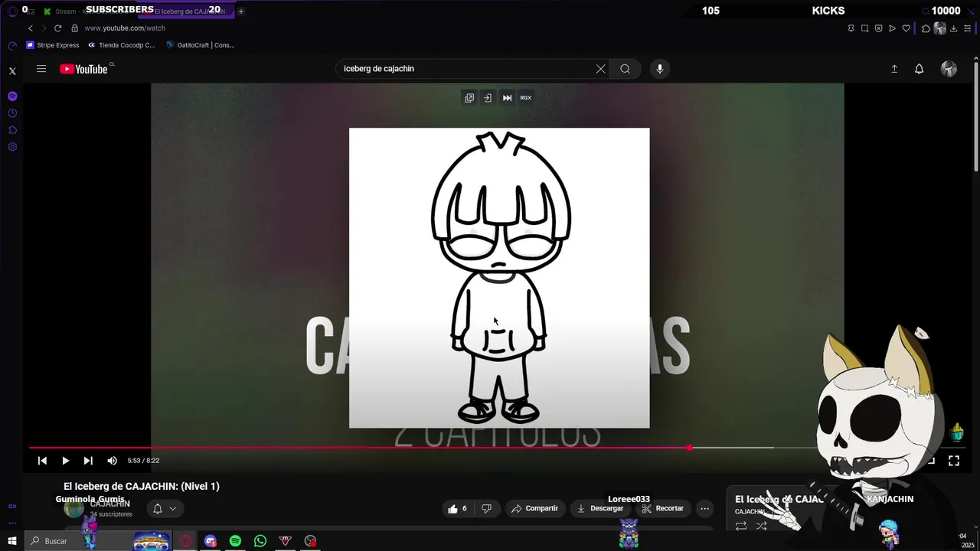Skip to next video
The height and width of the screenshot is (551, 980).
88,461
